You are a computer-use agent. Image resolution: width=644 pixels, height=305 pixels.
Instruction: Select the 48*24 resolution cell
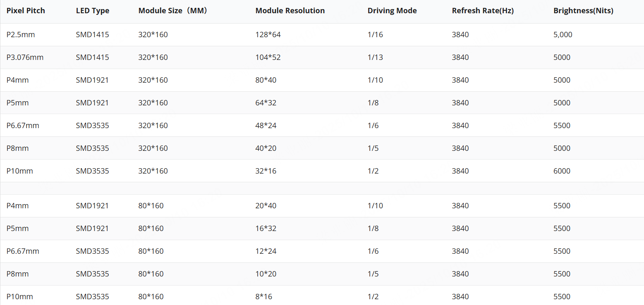266,126
